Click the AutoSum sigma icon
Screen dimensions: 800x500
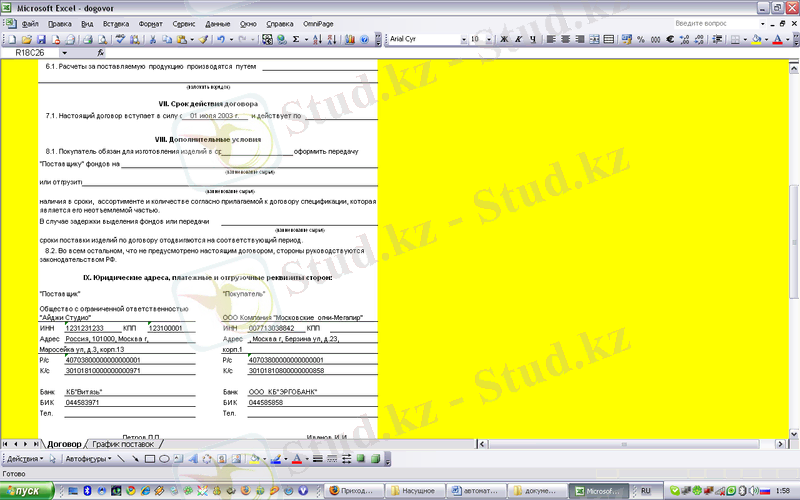tap(295, 39)
